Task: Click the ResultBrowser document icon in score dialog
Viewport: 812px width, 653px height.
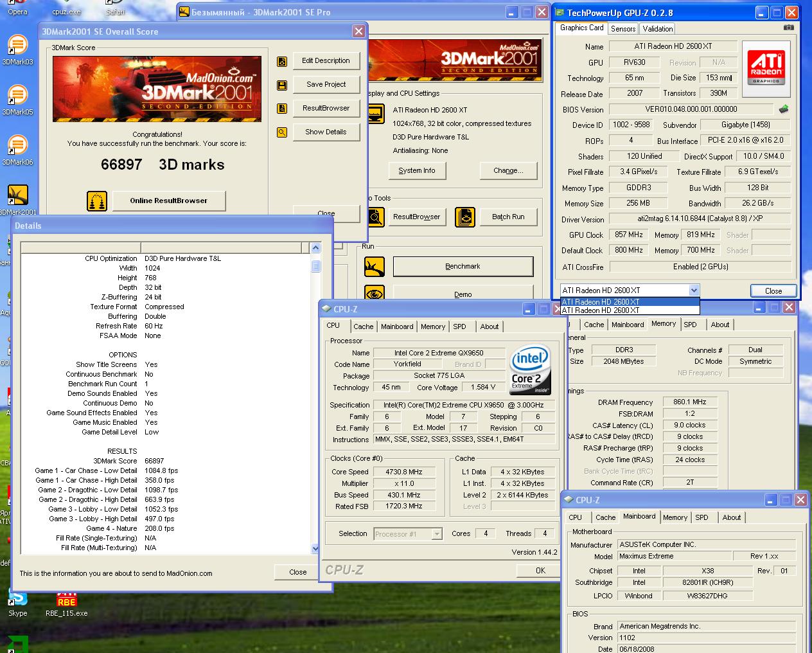Action: (281, 109)
